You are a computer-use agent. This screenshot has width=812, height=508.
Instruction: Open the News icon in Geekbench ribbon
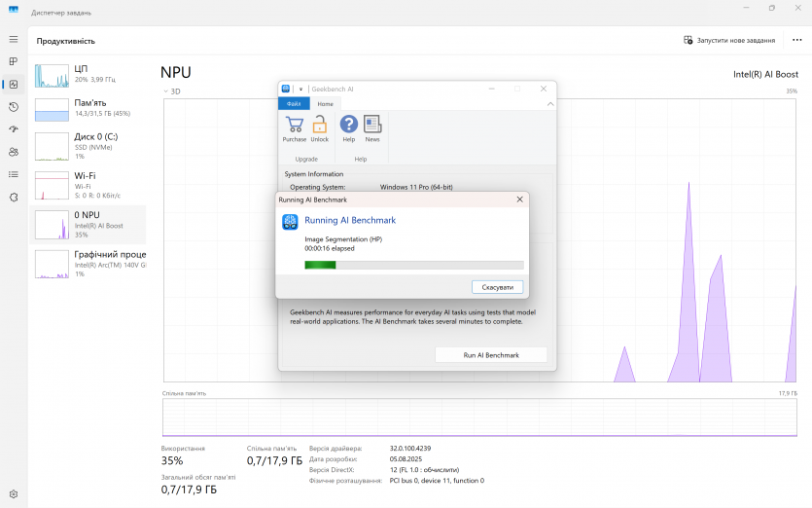tap(372, 125)
